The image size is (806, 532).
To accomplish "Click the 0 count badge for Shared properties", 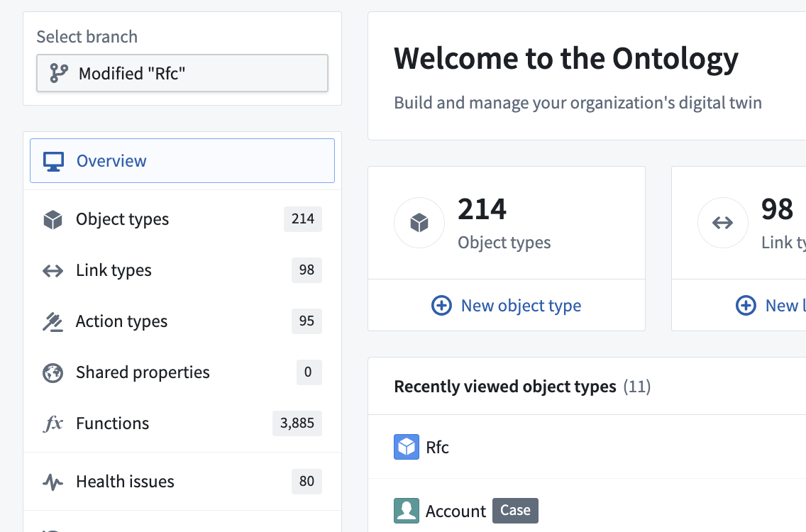I will [x=309, y=372].
